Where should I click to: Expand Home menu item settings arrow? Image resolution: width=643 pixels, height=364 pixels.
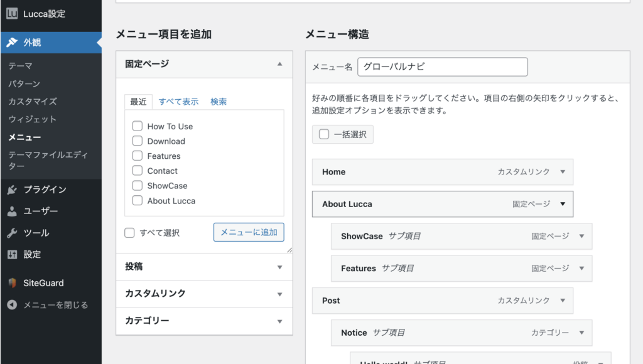[563, 172]
